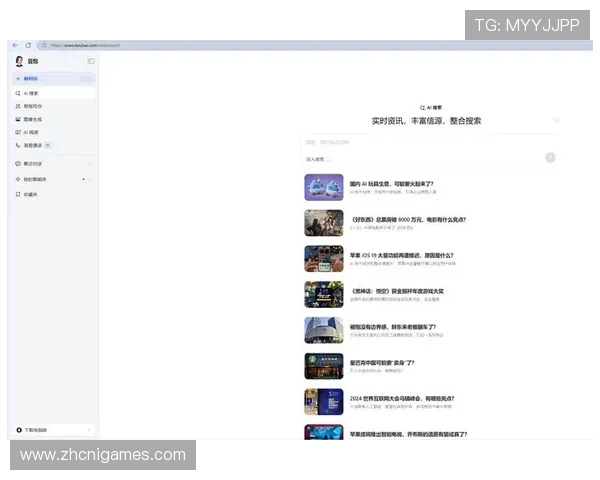Collapse the sidebar with the panel icon

(91, 61)
